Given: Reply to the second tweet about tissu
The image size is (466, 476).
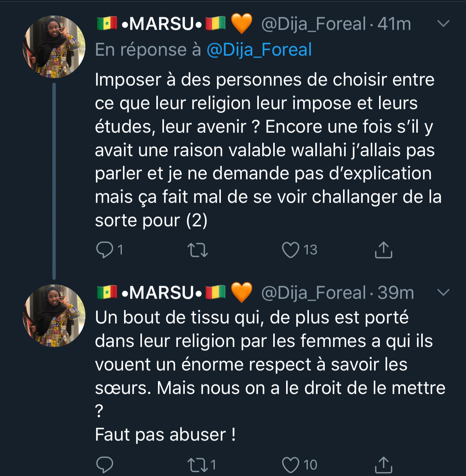Looking at the screenshot, I should 105,465.
